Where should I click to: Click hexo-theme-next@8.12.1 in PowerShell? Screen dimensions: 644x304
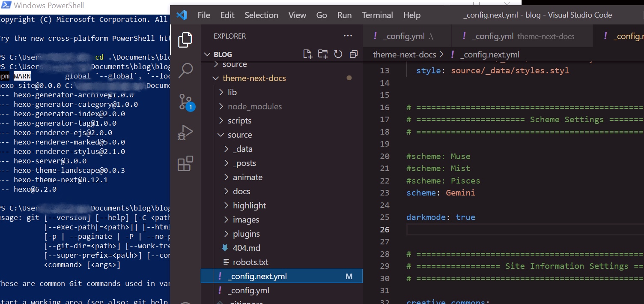(x=60, y=180)
